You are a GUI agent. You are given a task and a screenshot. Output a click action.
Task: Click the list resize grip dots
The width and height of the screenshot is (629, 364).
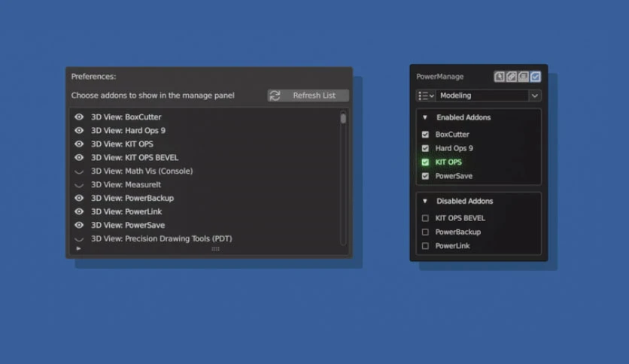(215, 249)
